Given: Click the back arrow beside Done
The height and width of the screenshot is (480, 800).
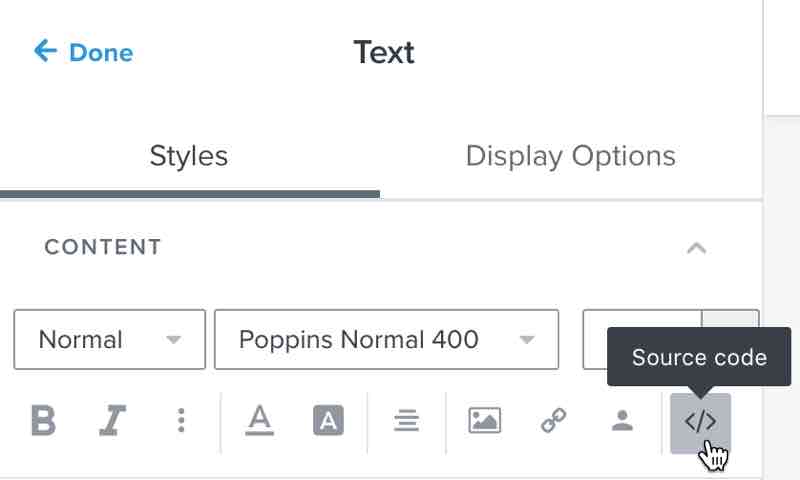Looking at the screenshot, I should click(45, 51).
